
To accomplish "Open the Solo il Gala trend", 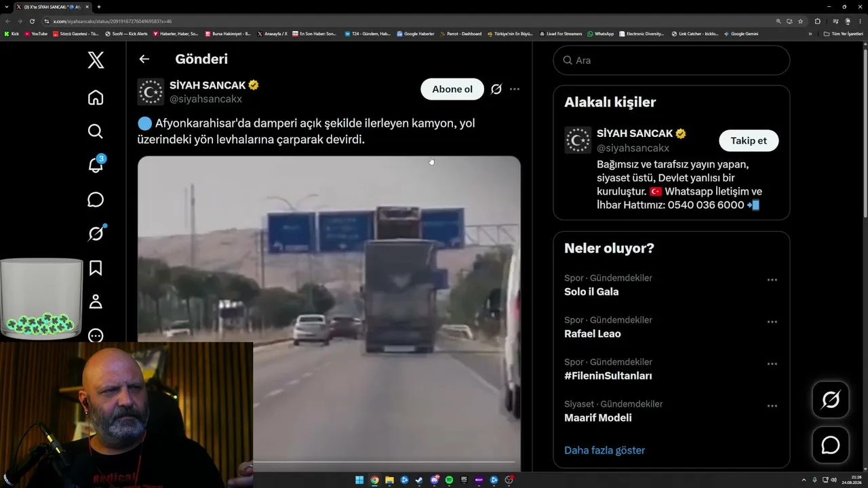I will click(591, 292).
